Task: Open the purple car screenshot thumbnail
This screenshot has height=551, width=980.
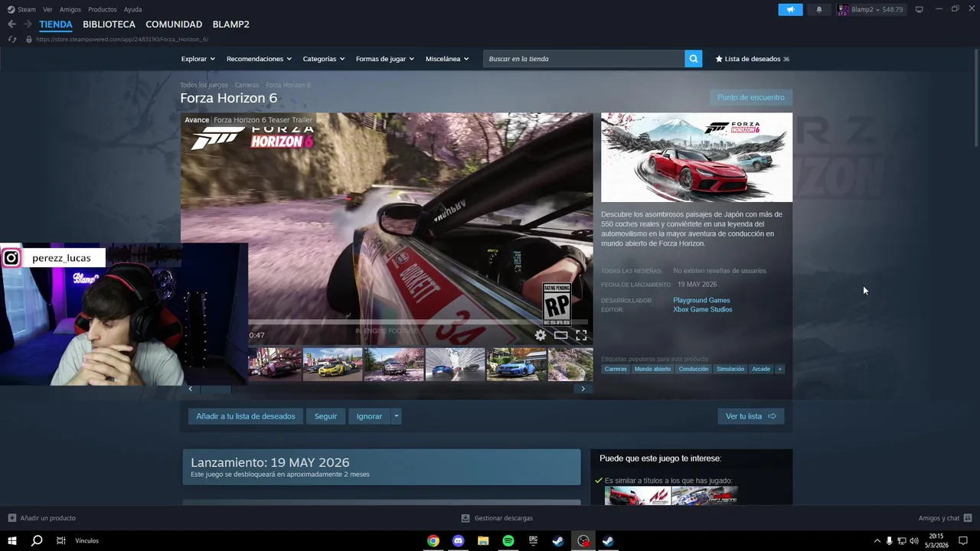Action: (x=275, y=364)
